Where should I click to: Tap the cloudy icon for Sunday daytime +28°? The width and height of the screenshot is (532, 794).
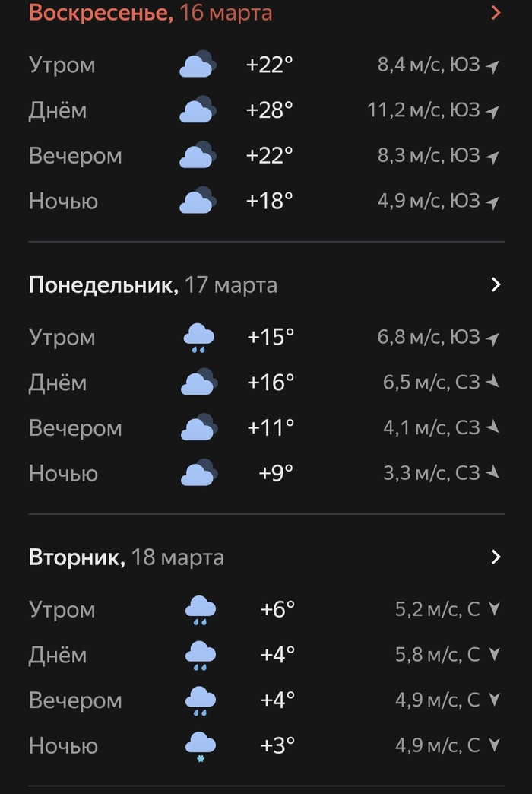click(198, 110)
